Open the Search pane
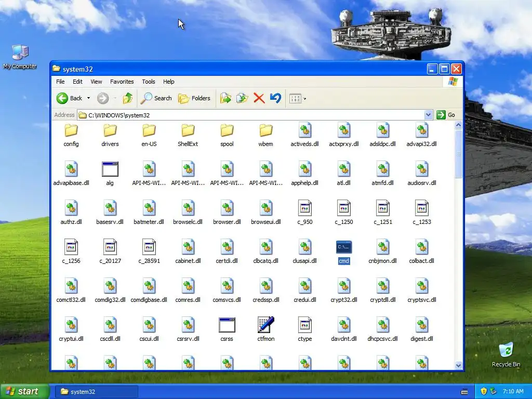Viewport: 532px width, 399px height. click(156, 98)
